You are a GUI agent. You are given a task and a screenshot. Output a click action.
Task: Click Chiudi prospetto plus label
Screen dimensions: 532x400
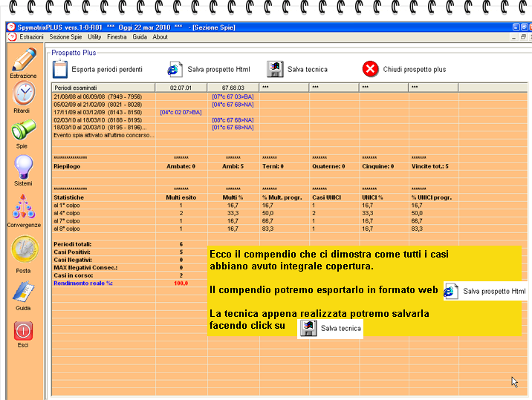415,69
